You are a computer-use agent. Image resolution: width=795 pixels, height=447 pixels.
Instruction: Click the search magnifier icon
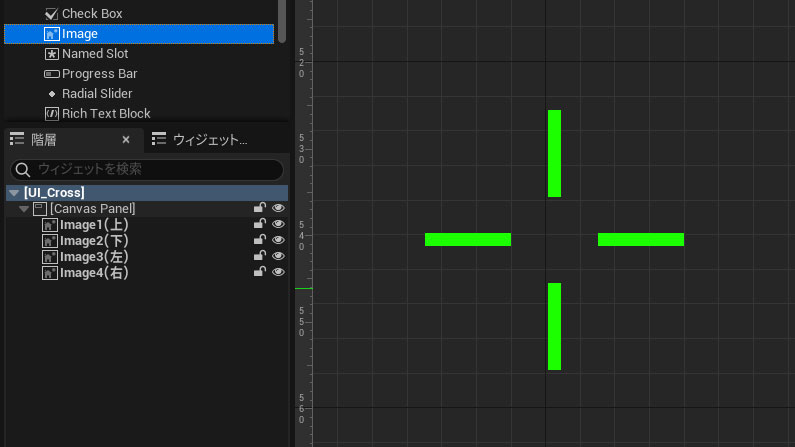(22, 170)
